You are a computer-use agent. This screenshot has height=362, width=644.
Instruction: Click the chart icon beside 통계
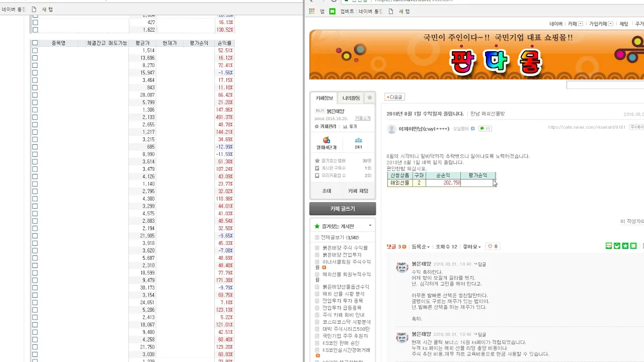point(345,127)
